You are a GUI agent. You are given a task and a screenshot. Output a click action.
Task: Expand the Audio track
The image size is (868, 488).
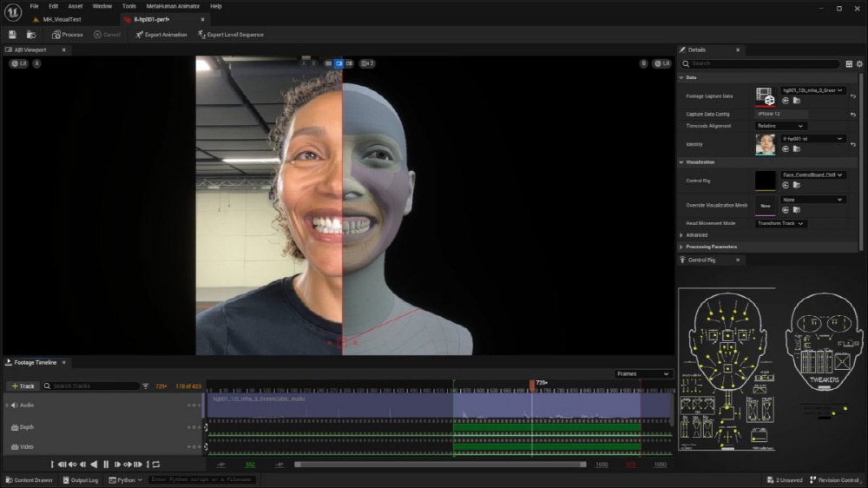[x=7, y=406]
